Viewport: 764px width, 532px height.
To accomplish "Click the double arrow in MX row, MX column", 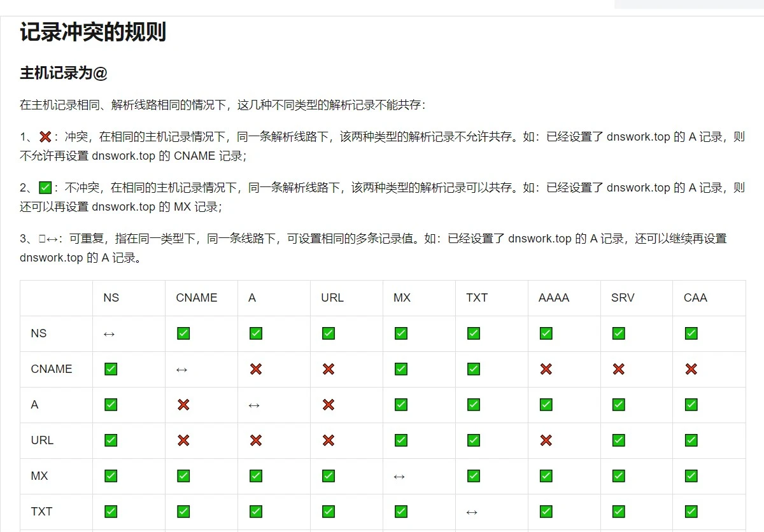I will pyautogui.click(x=399, y=477).
